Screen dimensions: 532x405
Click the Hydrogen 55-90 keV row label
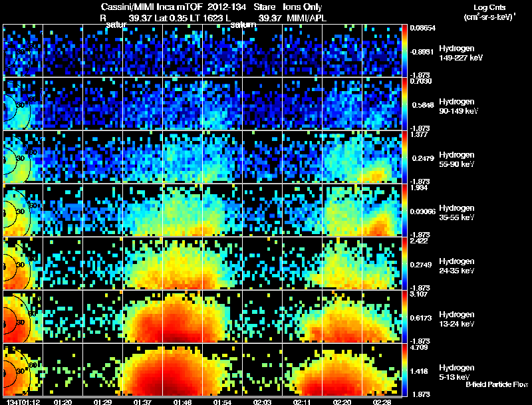click(x=457, y=160)
